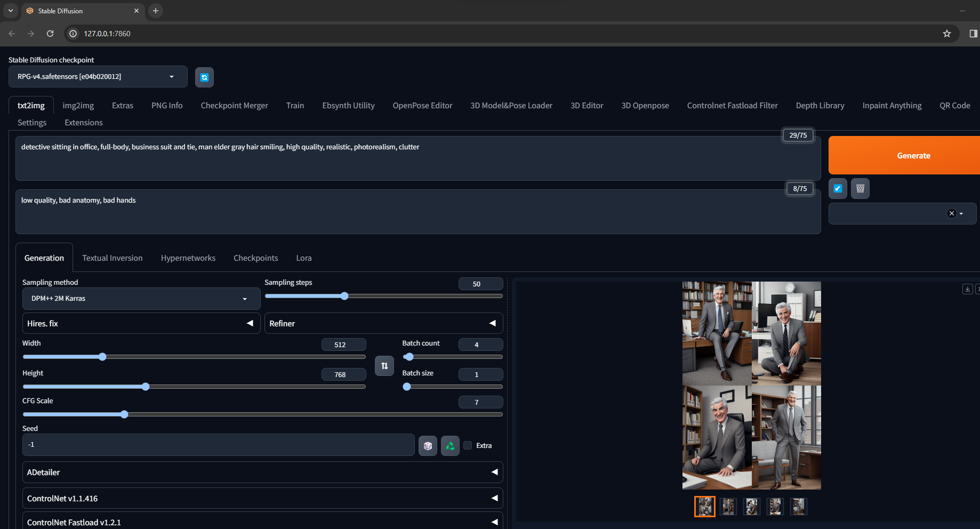Image resolution: width=980 pixels, height=529 pixels.
Task: Randomize the seed with the dice icon
Action: tap(428, 446)
